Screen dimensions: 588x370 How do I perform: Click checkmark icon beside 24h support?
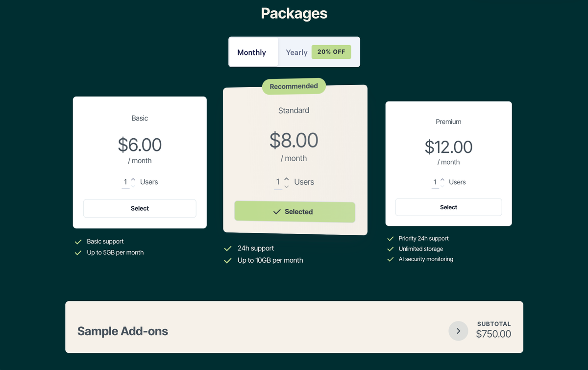click(228, 248)
